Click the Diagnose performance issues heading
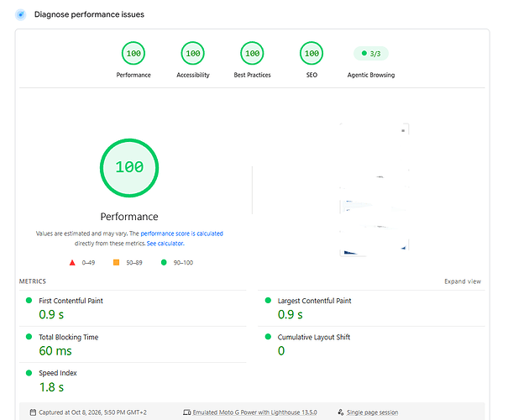 (x=89, y=14)
